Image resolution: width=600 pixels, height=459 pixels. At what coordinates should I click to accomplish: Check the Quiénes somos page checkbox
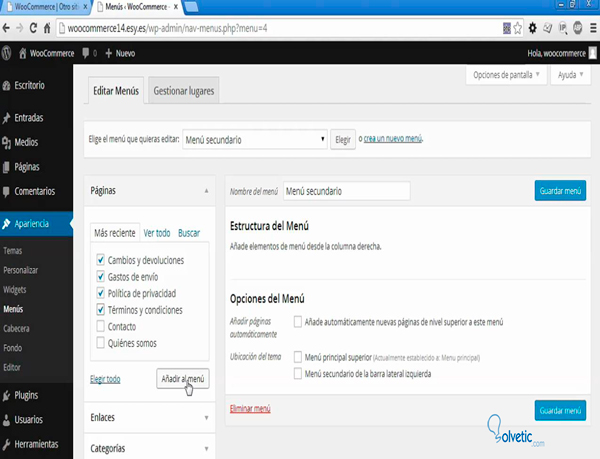[x=101, y=343]
